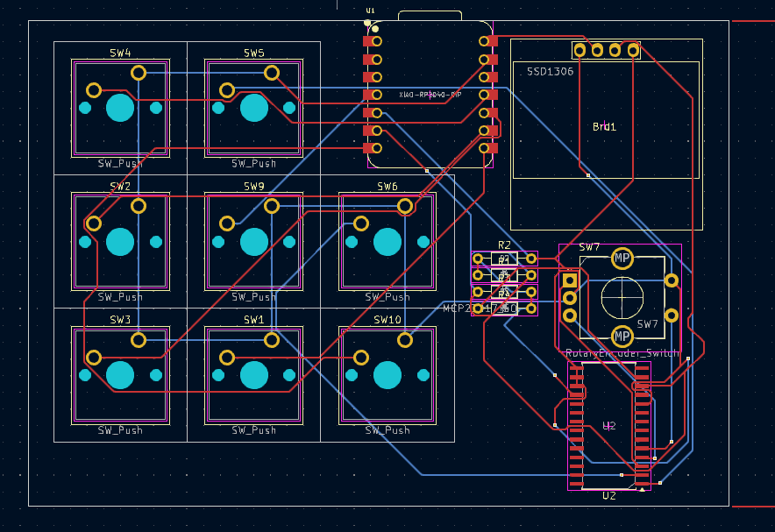Screen dimensions: 775x532
Task: Click the SSD1306 text label
Action: click(x=551, y=71)
